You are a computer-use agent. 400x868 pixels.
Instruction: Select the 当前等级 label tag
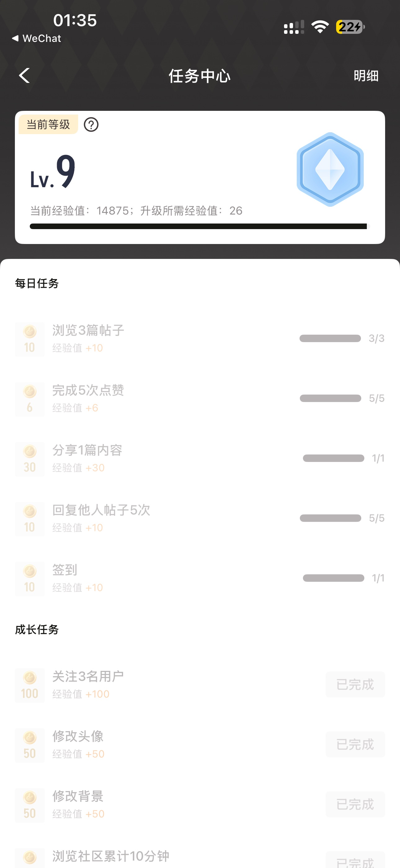tap(48, 124)
